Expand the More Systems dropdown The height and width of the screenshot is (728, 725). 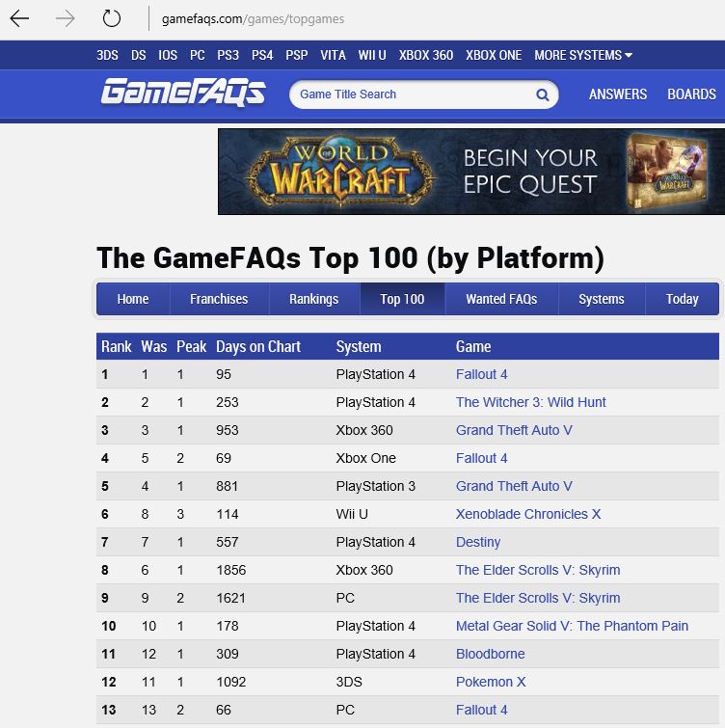coord(583,55)
